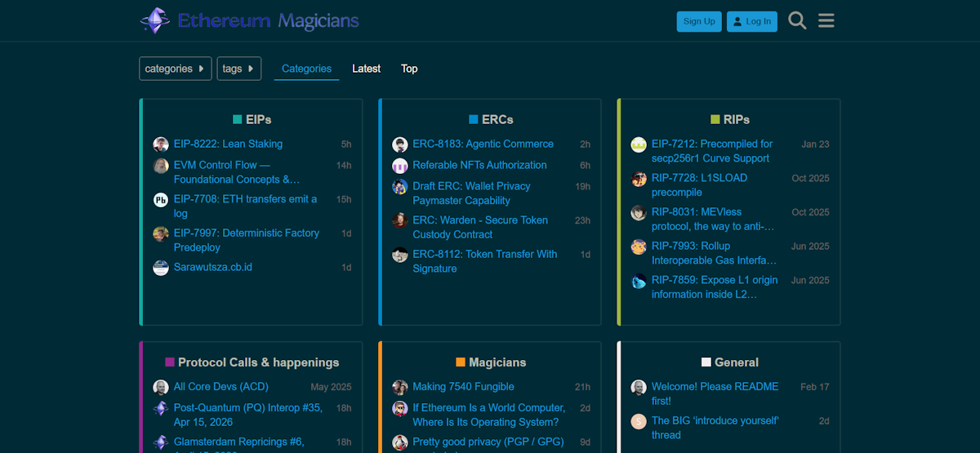
Task: Click the Ethereum Magicians diamond logo
Action: tap(154, 20)
